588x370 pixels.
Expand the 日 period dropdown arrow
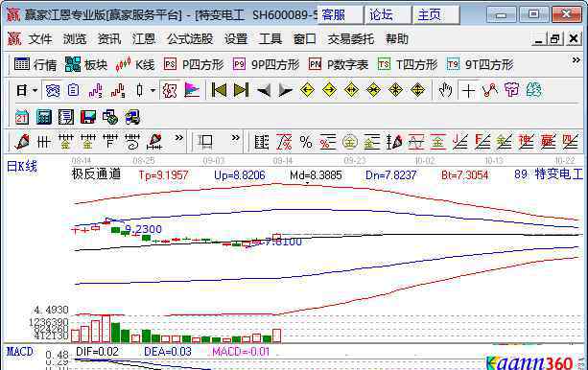(x=35, y=90)
